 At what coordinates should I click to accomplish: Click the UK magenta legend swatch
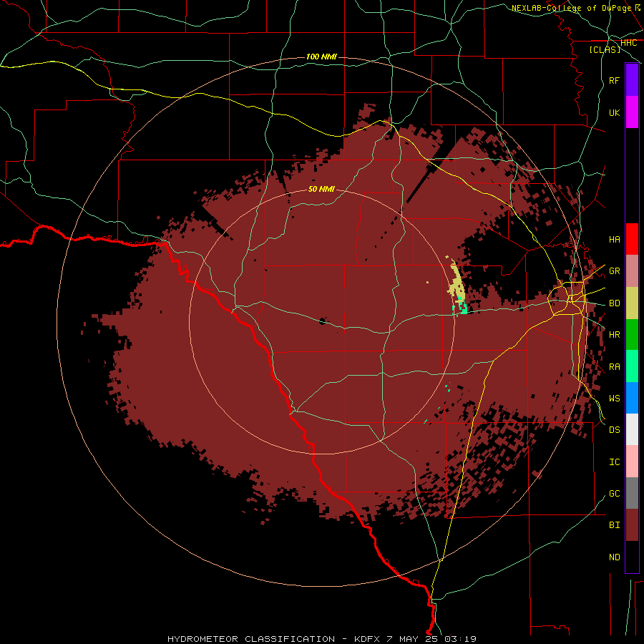632,112
